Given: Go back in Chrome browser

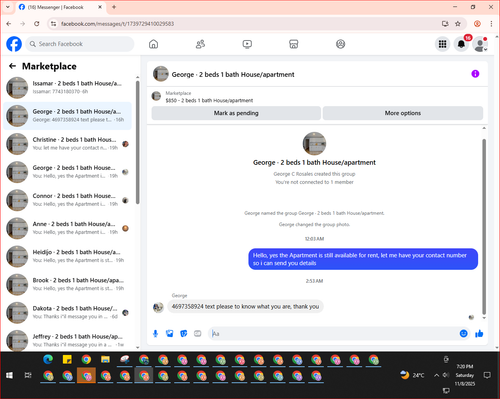Looking at the screenshot, I should (x=9, y=24).
